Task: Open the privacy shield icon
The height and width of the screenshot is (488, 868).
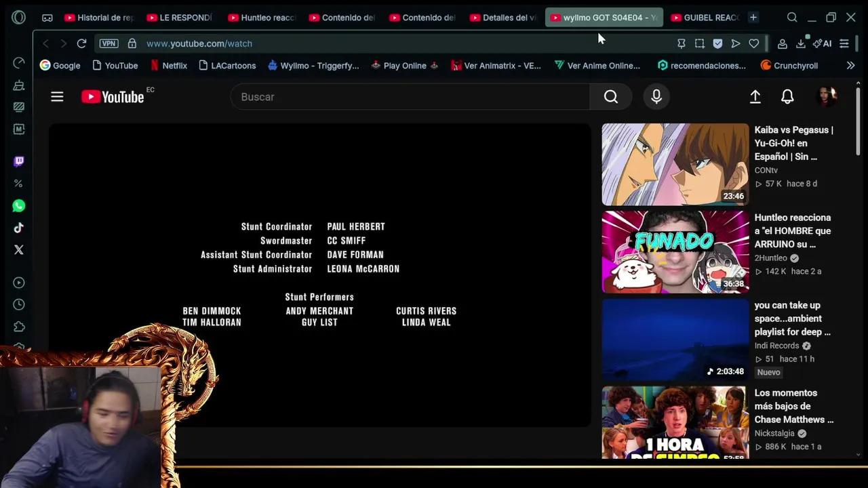Action: 717,43
